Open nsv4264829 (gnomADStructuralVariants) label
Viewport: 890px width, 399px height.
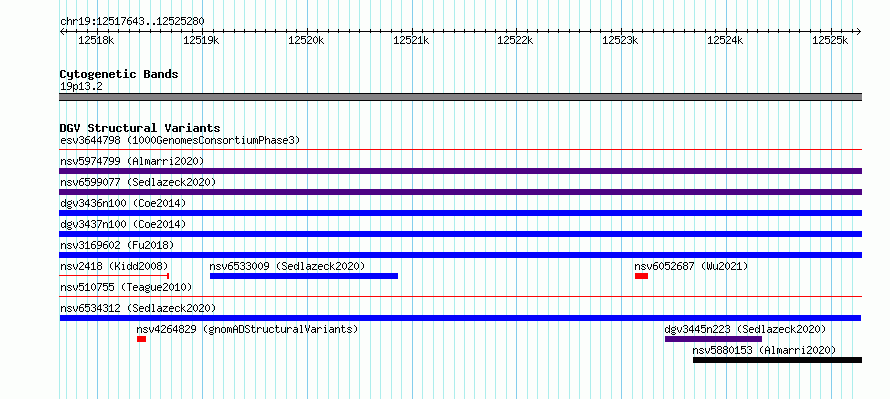247,329
